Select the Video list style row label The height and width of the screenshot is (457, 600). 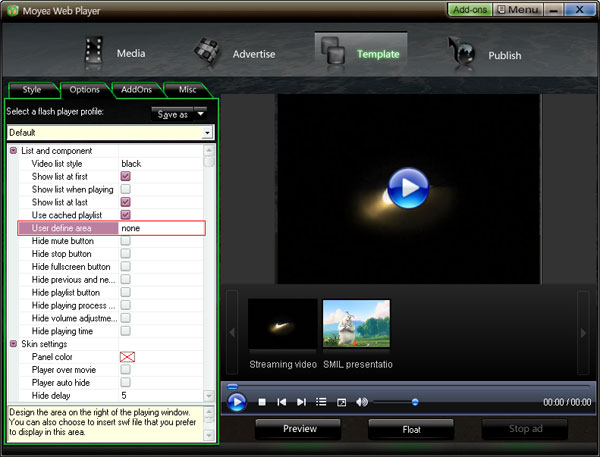pyautogui.click(x=57, y=164)
